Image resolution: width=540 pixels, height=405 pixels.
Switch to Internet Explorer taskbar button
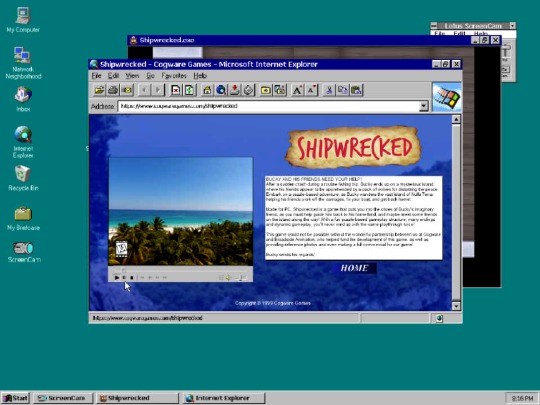[224, 398]
